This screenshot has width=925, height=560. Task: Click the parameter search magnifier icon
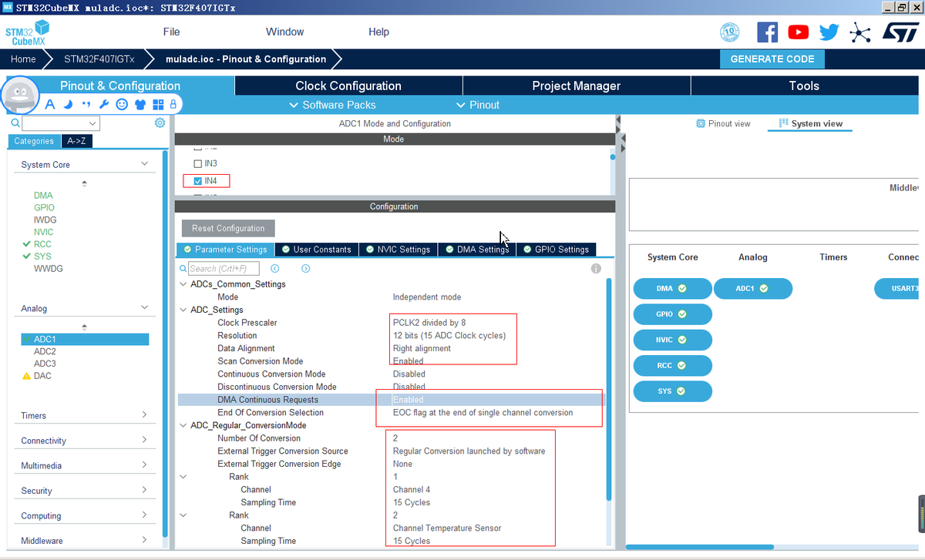point(183,269)
